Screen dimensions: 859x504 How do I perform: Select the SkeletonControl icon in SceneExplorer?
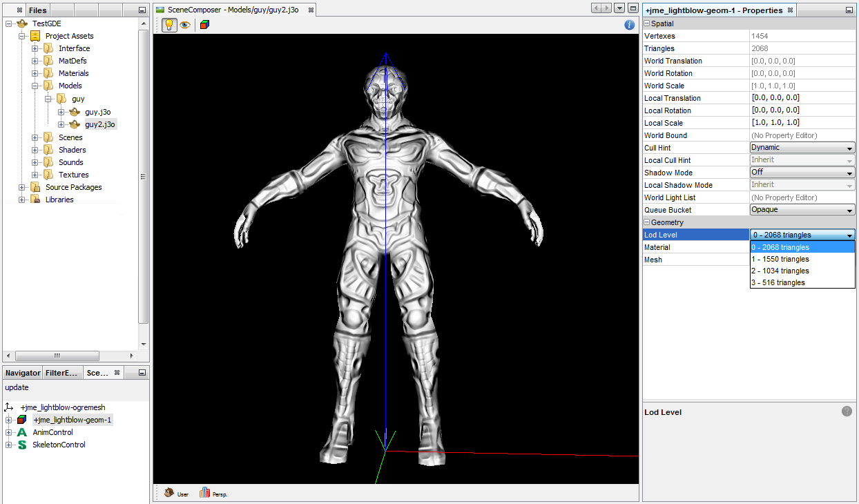click(21, 445)
